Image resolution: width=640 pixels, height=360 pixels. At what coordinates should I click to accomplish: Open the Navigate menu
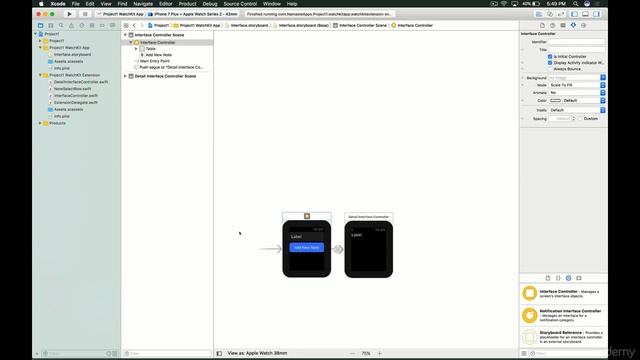coord(143,4)
